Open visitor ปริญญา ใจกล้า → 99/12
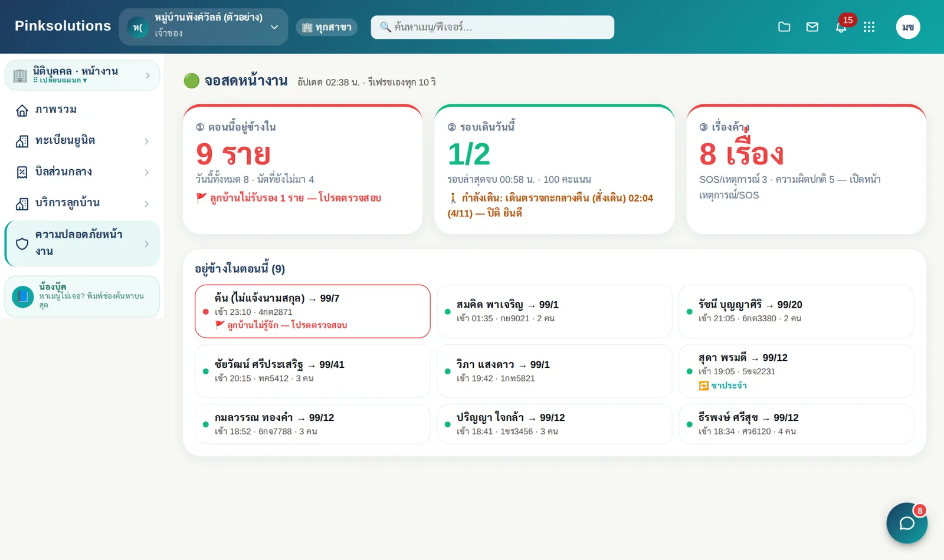The width and height of the screenshot is (944, 560). (555, 424)
